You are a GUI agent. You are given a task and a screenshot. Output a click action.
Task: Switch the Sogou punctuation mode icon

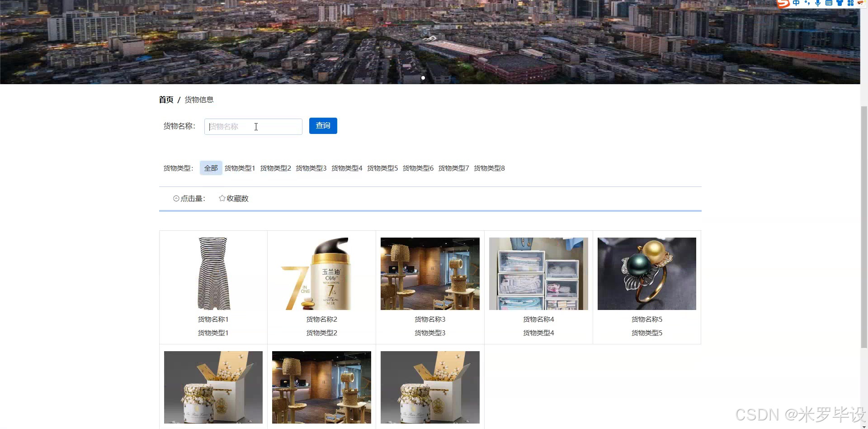tap(807, 3)
